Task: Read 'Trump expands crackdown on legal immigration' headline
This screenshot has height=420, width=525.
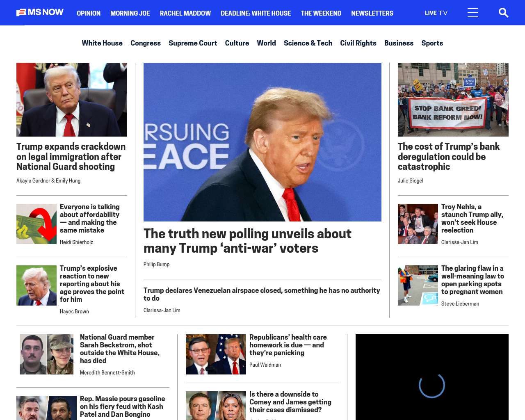Action: [71, 157]
